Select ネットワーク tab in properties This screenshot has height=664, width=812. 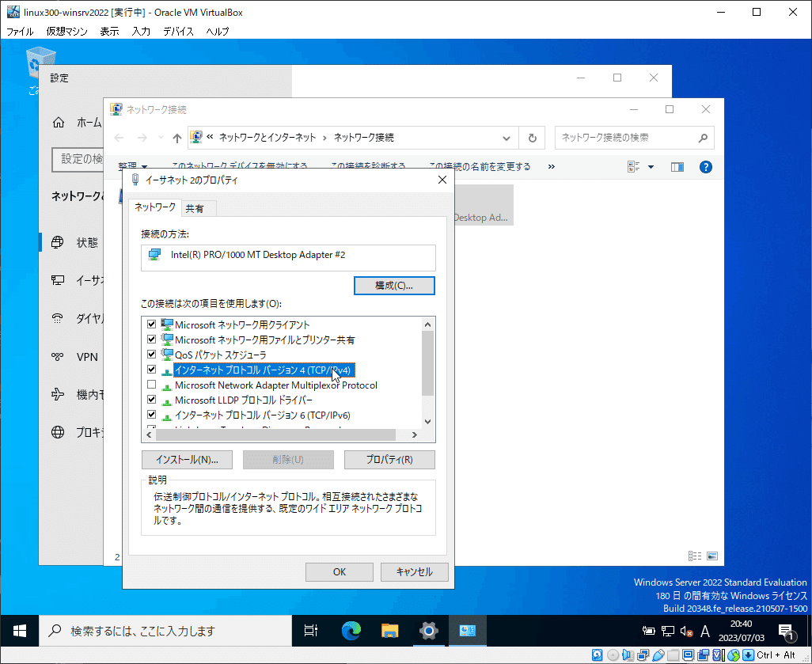pos(155,207)
